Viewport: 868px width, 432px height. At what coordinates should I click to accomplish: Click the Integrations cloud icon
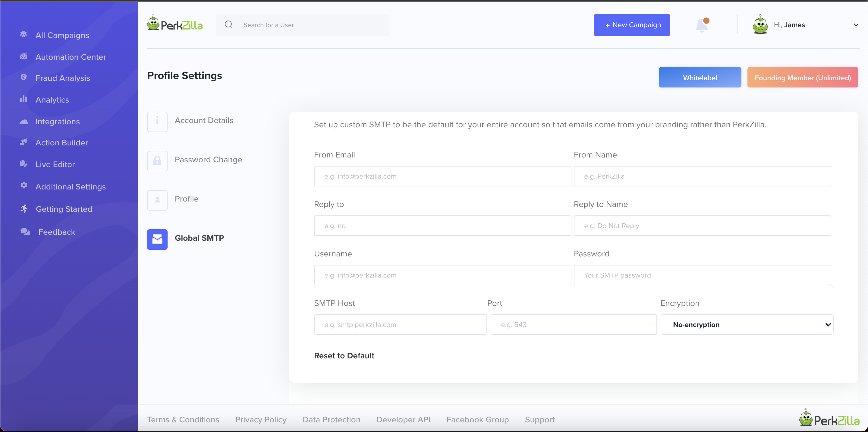[24, 122]
